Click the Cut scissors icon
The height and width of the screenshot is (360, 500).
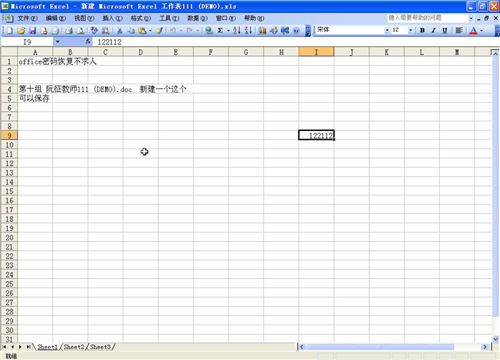pyautogui.click(x=119, y=31)
